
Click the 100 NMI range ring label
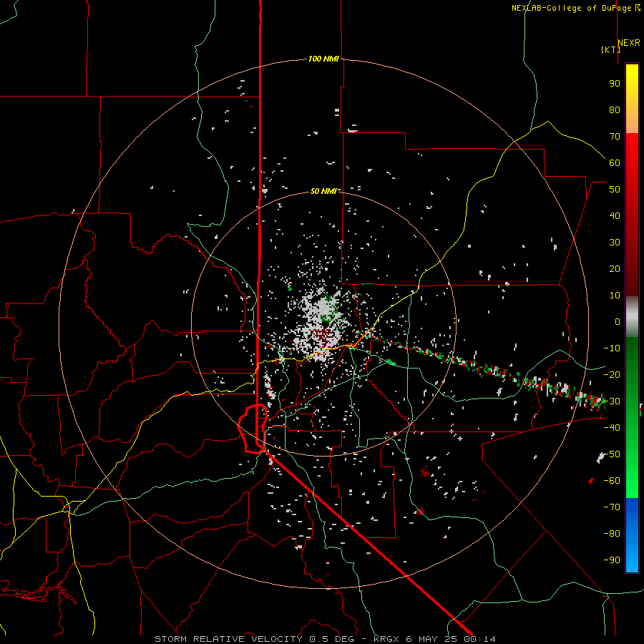tap(323, 59)
